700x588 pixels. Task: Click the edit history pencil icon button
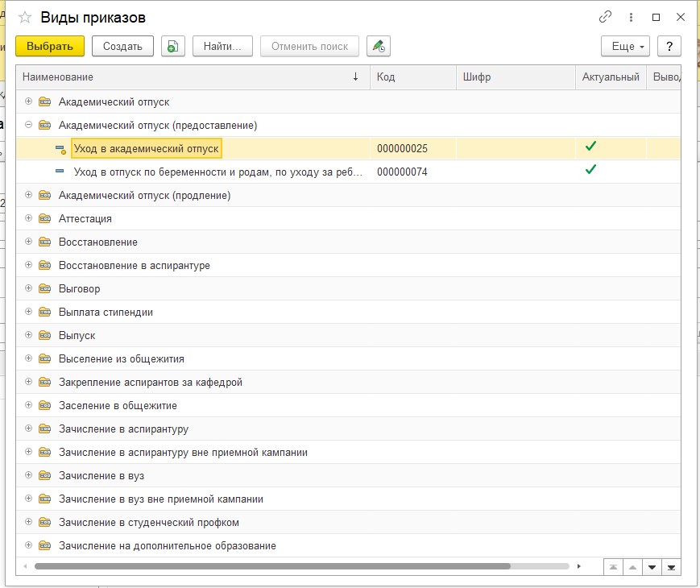(379, 46)
